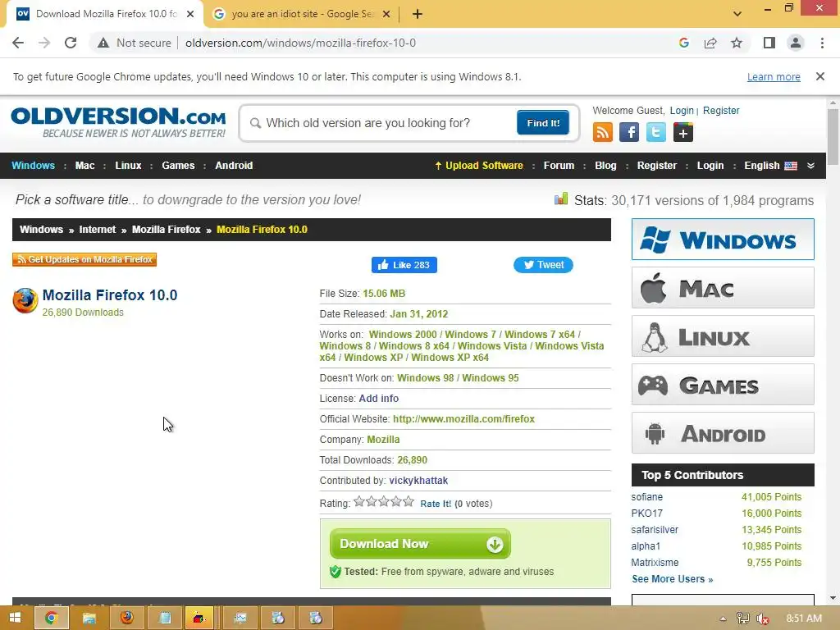Expand the tab search chevron
Viewport: 840px width, 630px height.
tap(737, 14)
